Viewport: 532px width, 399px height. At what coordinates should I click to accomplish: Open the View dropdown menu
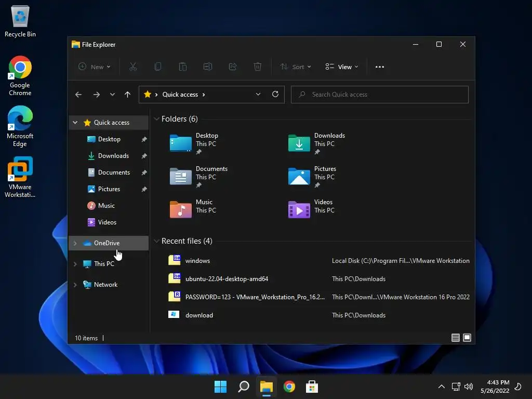pos(342,67)
